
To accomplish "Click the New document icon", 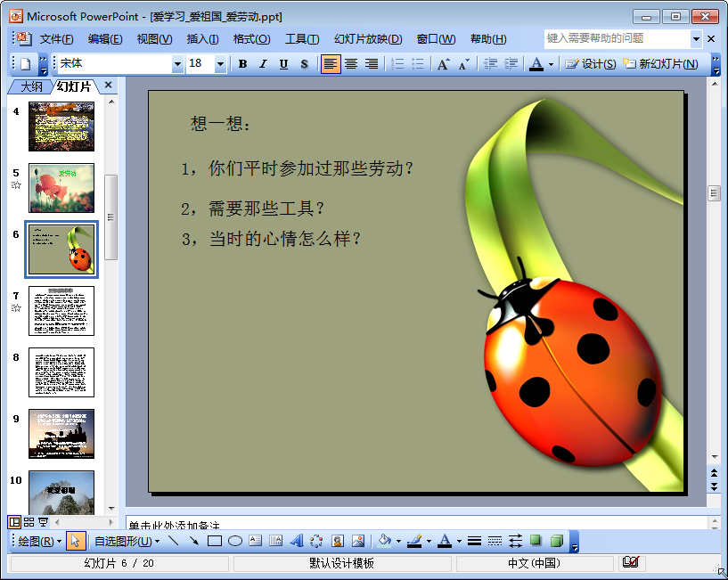I will [26, 63].
